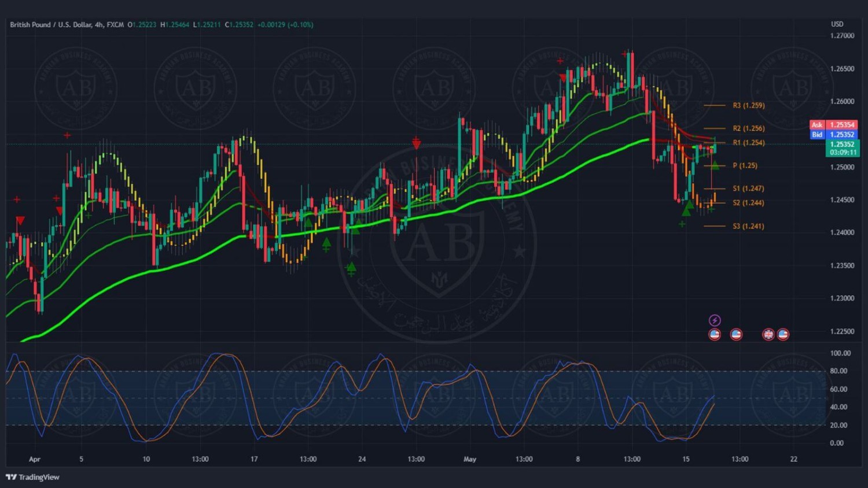The image size is (868, 488).
Task: Click the 20.00 oscillator scale label
Action: point(838,425)
